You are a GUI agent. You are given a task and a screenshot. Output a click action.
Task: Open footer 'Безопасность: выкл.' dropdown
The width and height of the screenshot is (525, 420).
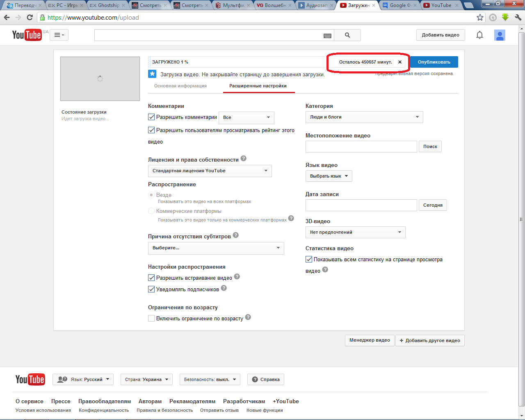click(210, 379)
